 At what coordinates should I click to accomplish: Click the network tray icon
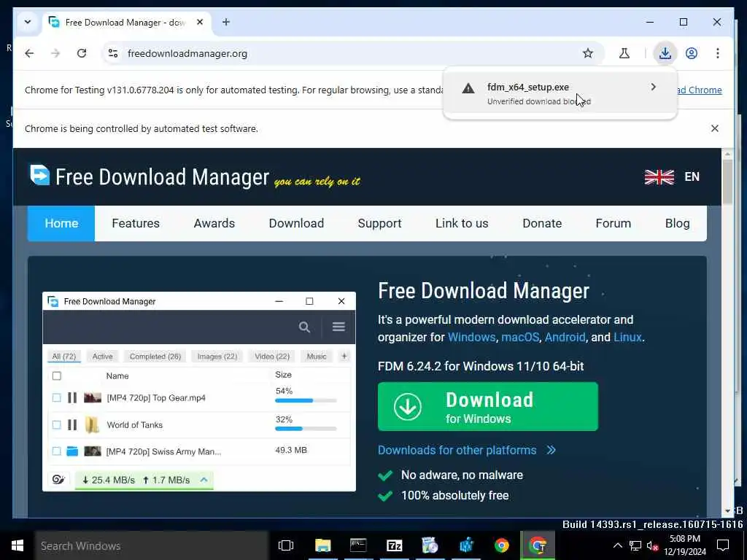(635, 545)
